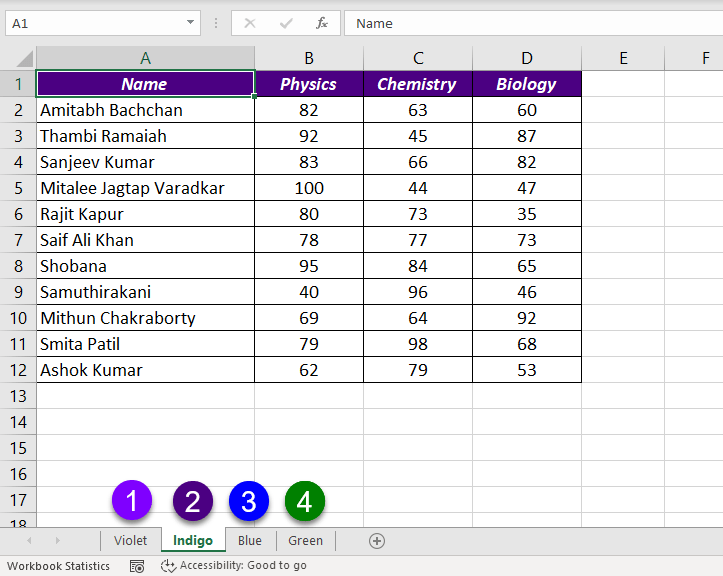Add a new sheet with plus icon
This screenshot has width=723, height=576.
pos(377,540)
